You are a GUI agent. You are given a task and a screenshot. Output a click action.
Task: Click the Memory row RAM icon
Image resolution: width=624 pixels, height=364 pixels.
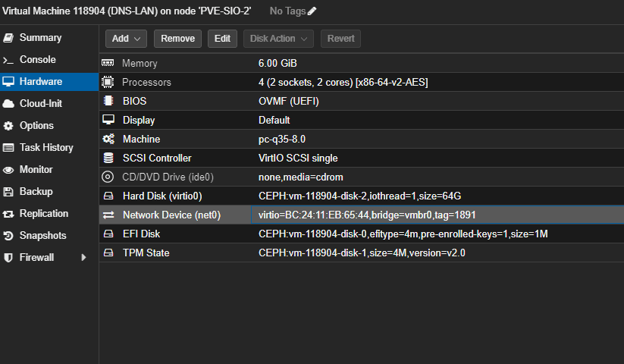click(108, 63)
